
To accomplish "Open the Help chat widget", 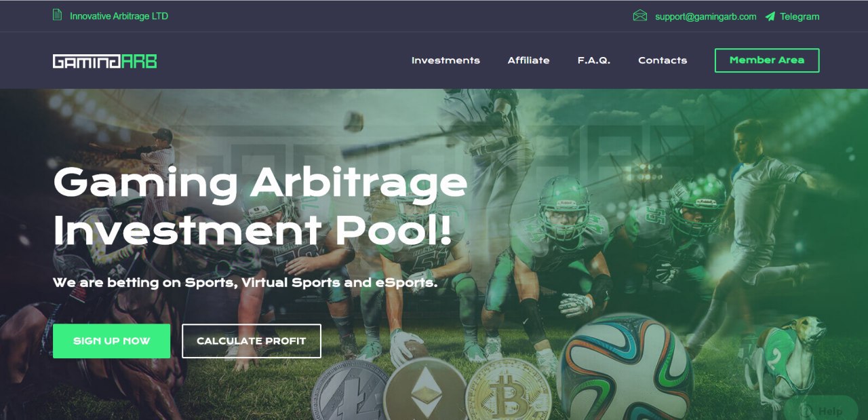I will click(x=821, y=408).
